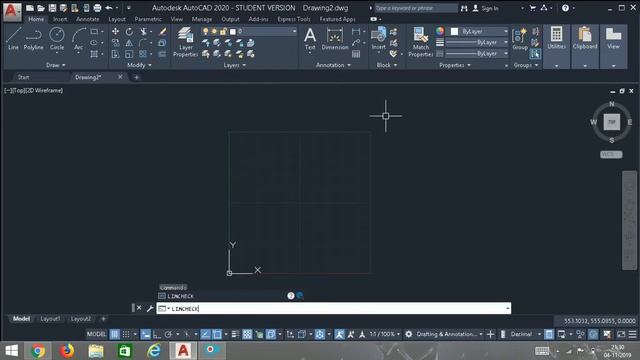Click the Save icon in quick access toolbar
Screen dimensions: 640x360
(52, 8)
